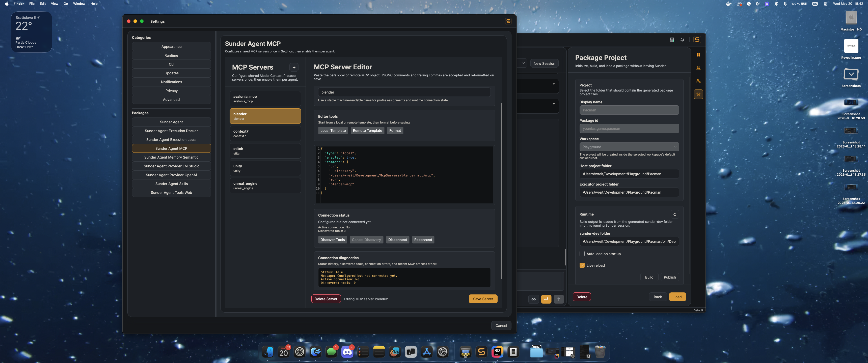Viewport: 868px width, 363px height.
Task: Click Back in Package Project panel
Action: click(657, 297)
